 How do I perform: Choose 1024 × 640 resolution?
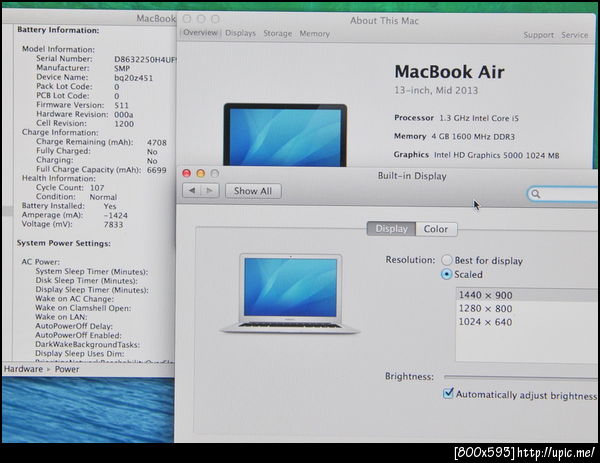[x=527, y=322]
